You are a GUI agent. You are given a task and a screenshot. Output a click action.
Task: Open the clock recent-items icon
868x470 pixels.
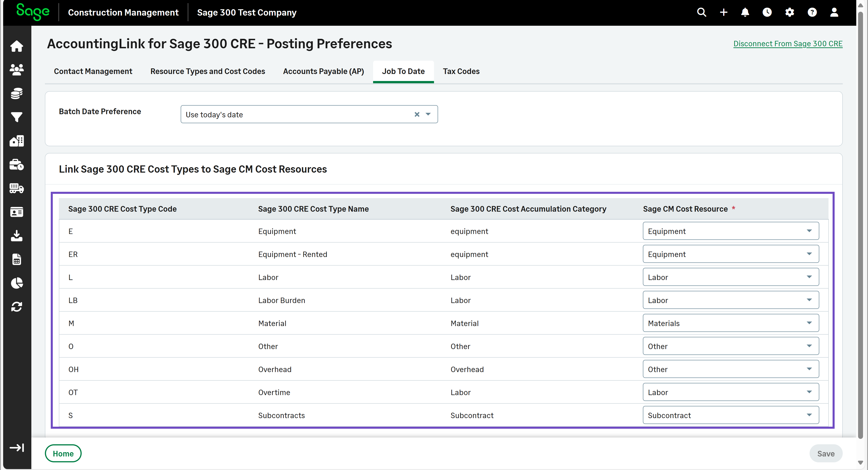(767, 12)
